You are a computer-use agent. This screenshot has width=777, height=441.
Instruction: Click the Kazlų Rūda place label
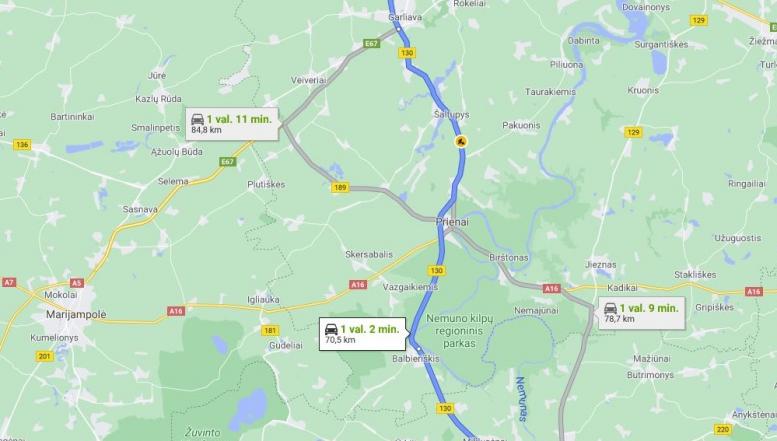(x=159, y=99)
